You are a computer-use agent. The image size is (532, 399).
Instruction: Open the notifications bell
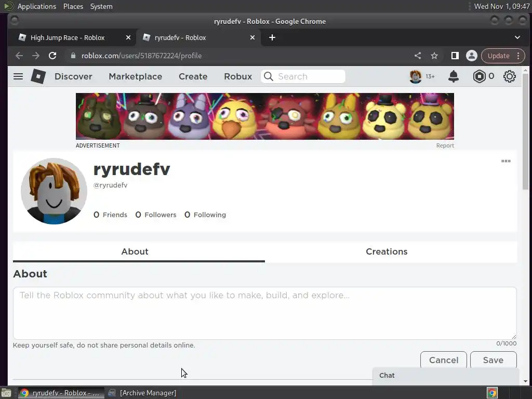(x=453, y=76)
